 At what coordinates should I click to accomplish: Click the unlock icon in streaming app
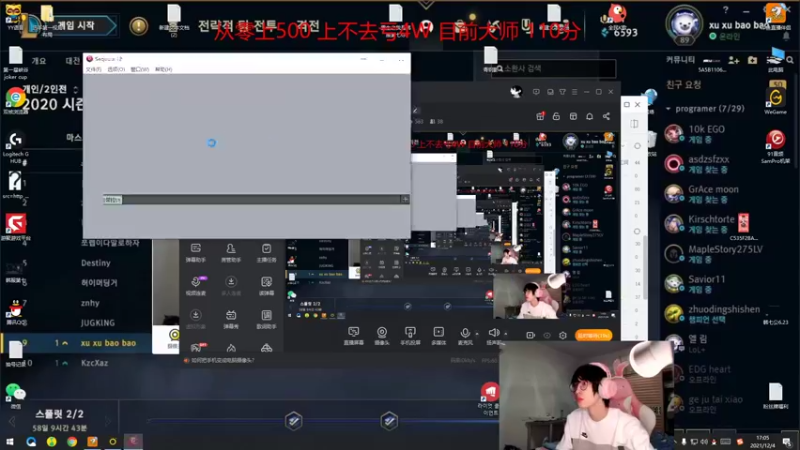[x=556, y=116]
